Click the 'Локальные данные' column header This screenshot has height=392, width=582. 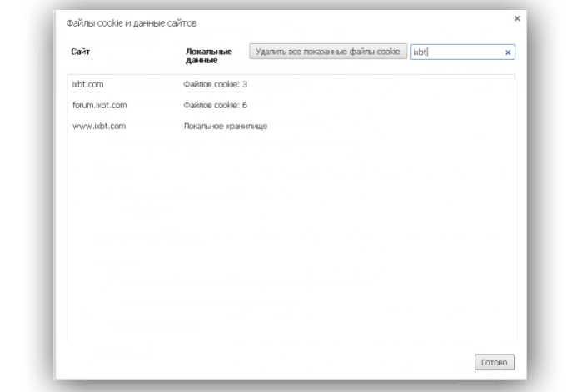tap(209, 56)
